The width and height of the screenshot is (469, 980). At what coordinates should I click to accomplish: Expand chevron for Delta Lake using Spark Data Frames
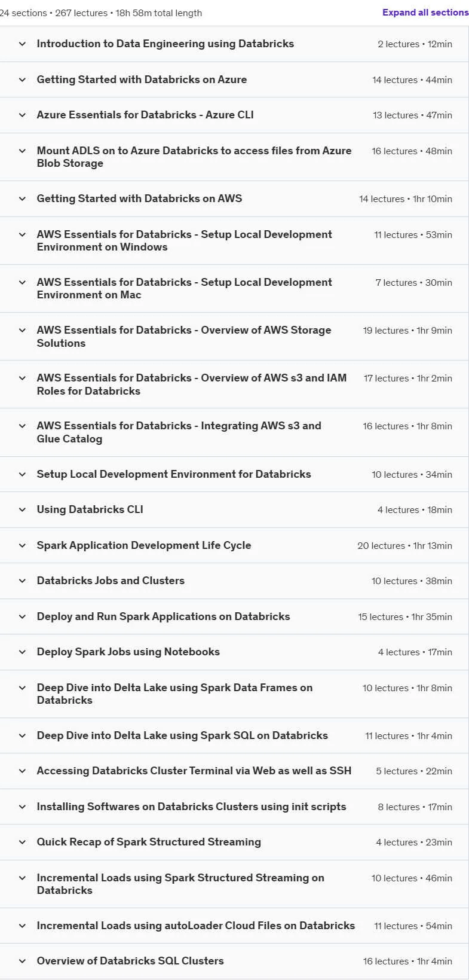[x=22, y=688]
